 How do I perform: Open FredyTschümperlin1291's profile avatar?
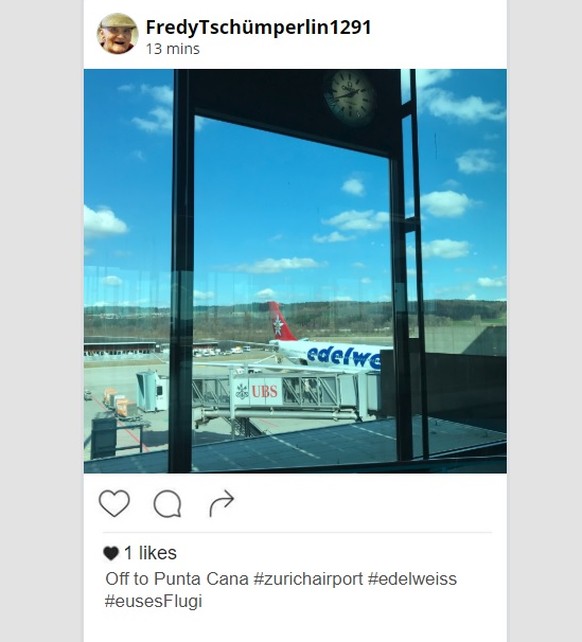click(118, 34)
